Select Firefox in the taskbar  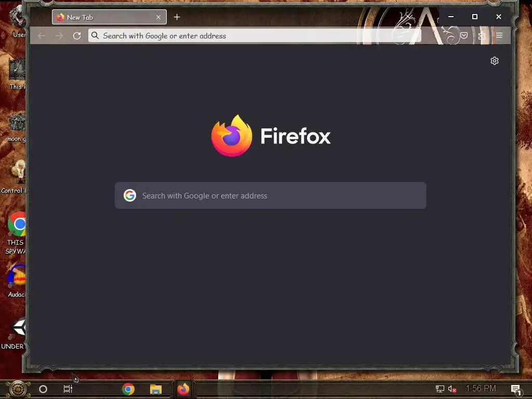click(183, 389)
